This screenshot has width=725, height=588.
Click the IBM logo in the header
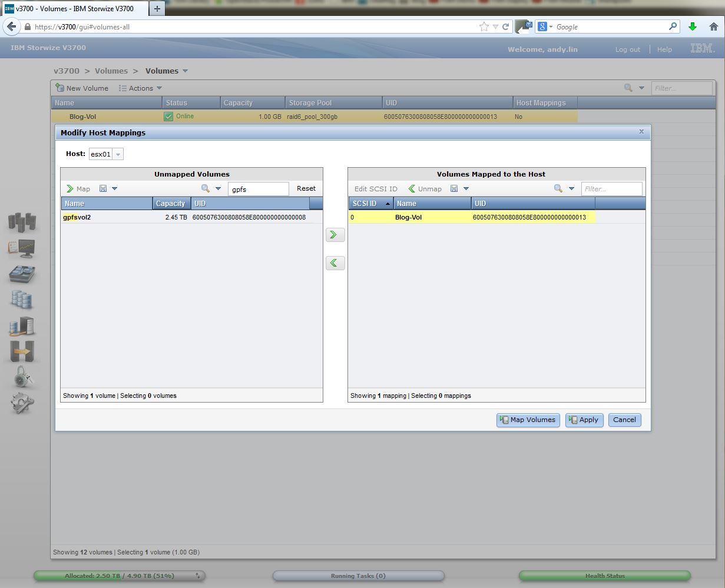click(x=702, y=49)
